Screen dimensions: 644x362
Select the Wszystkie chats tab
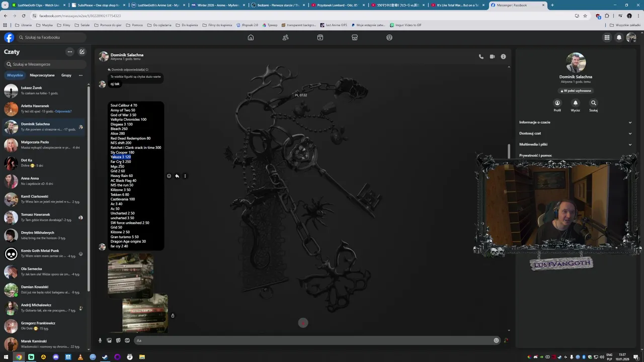click(x=15, y=75)
